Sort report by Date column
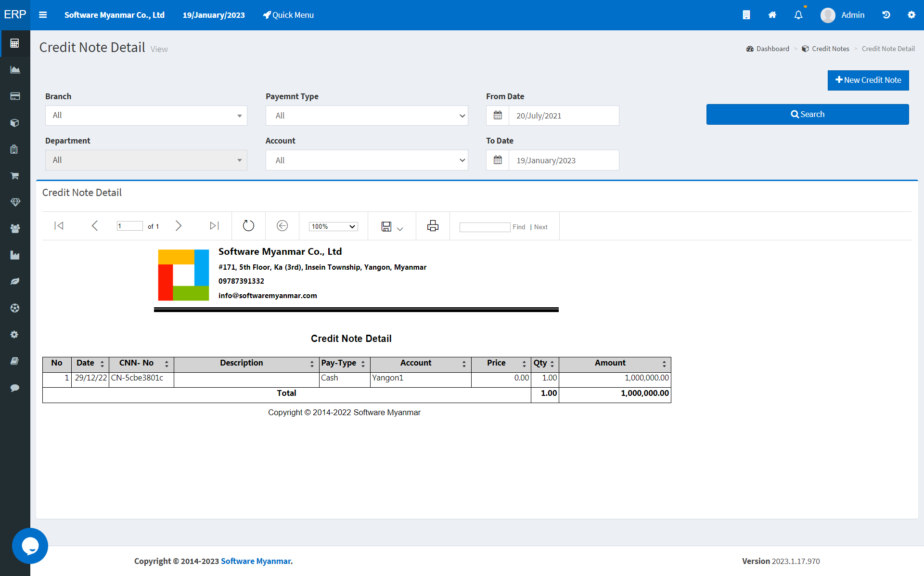Screen dimensions: 924x576 [x=102, y=364]
